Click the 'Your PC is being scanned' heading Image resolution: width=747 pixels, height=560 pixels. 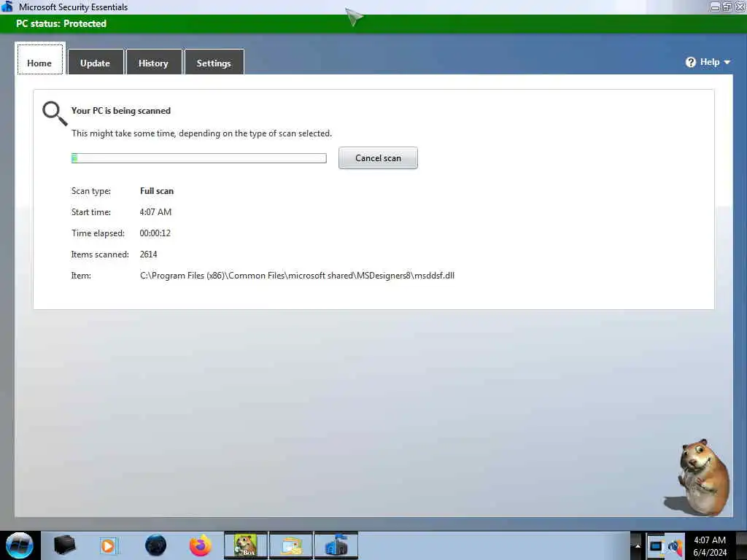point(121,111)
